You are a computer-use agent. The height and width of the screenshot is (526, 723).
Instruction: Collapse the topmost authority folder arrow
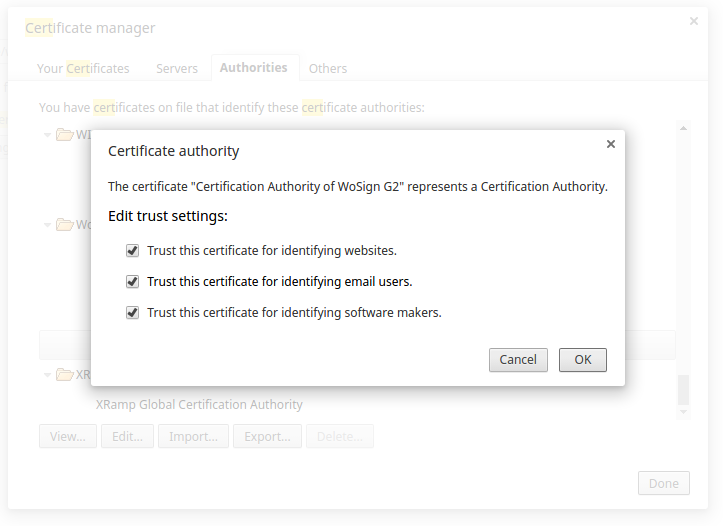(47, 135)
